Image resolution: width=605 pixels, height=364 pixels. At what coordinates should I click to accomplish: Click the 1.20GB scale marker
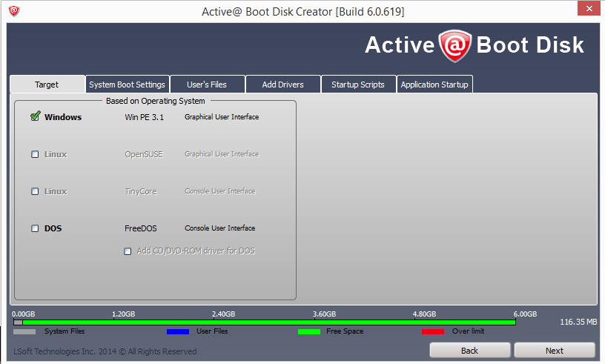tap(124, 314)
